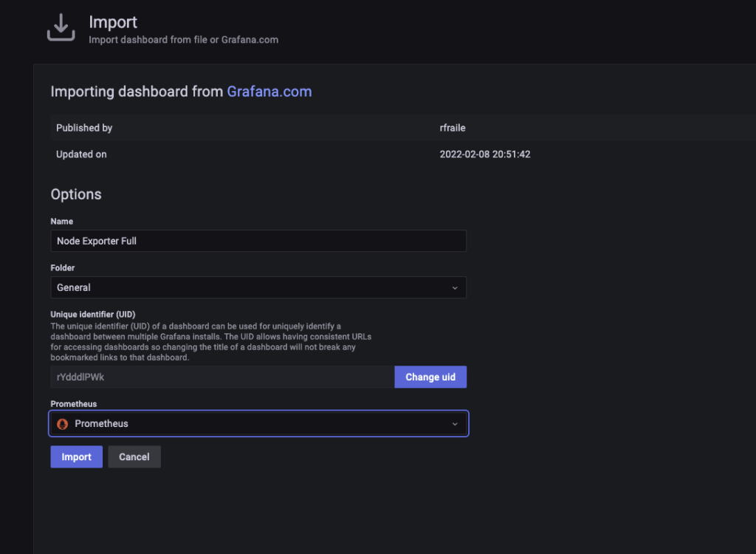
Task: Click the Name field containing Node Exporter Full
Action: pyautogui.click(x=258, y=241)
